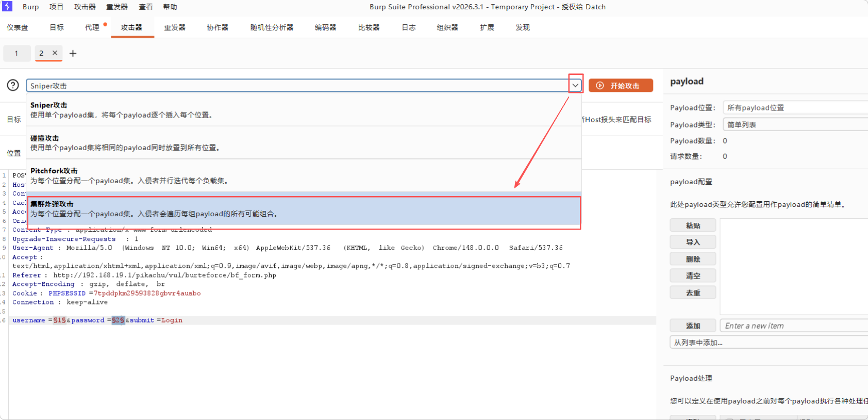Viewport: 868px width, 420px height.
Task: Click the User-Agent header line
Action: coord(288,248)
